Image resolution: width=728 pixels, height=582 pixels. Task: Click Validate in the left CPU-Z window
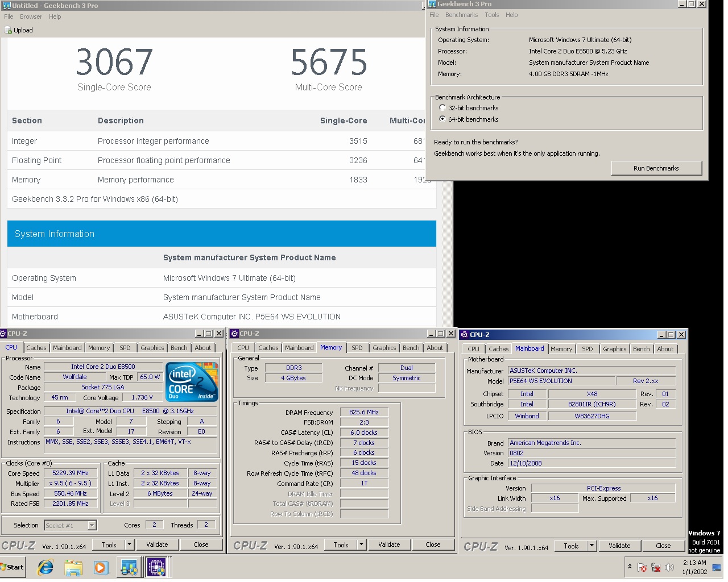coord(157,544)
